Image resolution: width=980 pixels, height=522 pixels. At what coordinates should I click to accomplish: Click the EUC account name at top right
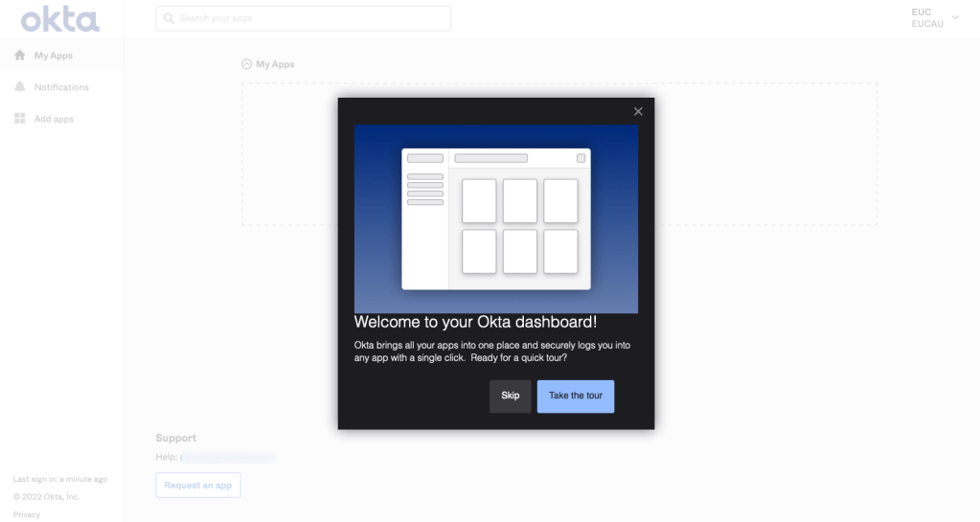(922, 12)
